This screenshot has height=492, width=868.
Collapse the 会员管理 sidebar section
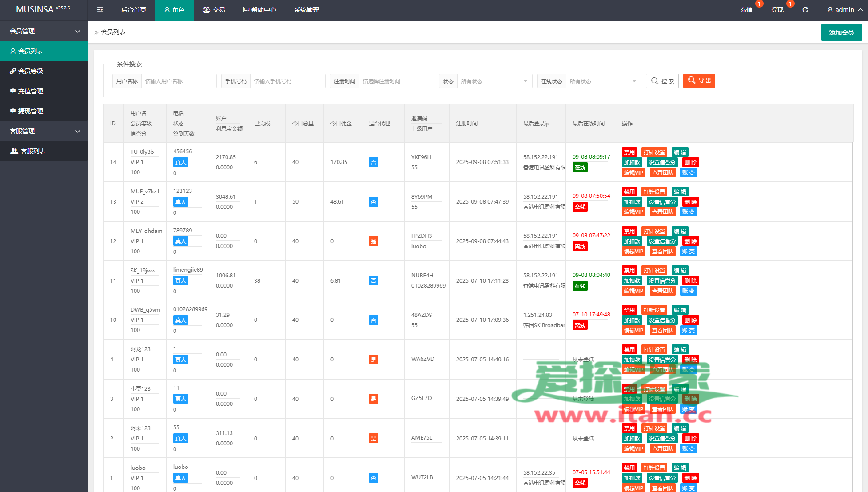pyautogui.click(x=44, y=31)
